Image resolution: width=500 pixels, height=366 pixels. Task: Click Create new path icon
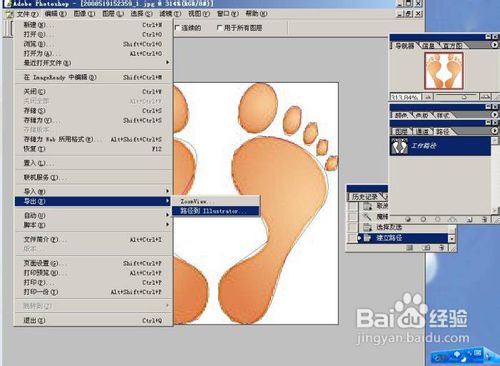point(470,219)
